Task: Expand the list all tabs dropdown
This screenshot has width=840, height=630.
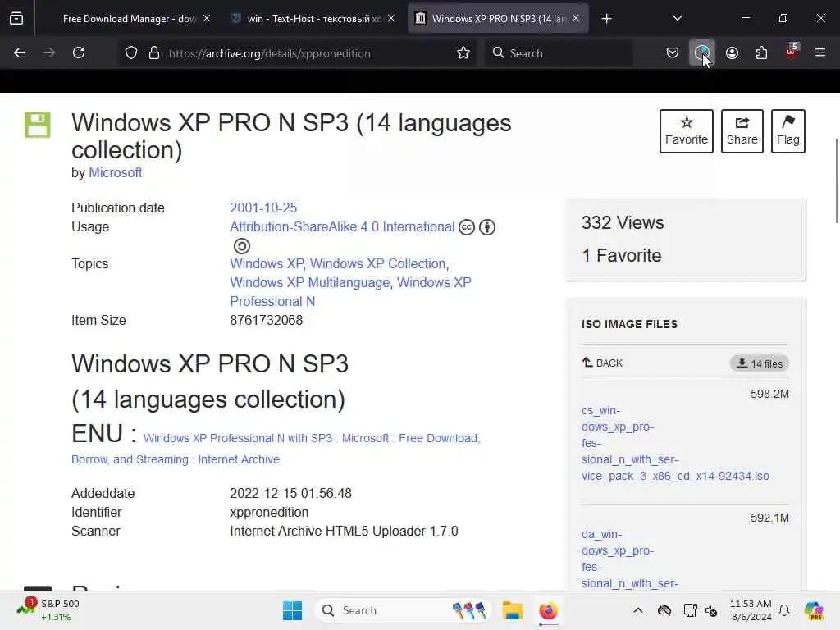Action: pyautogui.click(x=677, y=18)
